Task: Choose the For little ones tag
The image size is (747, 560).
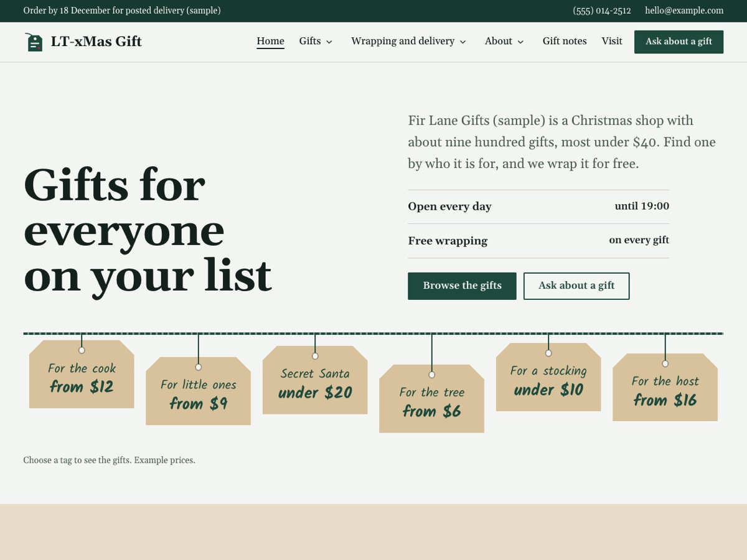Action: pos(198,391)
